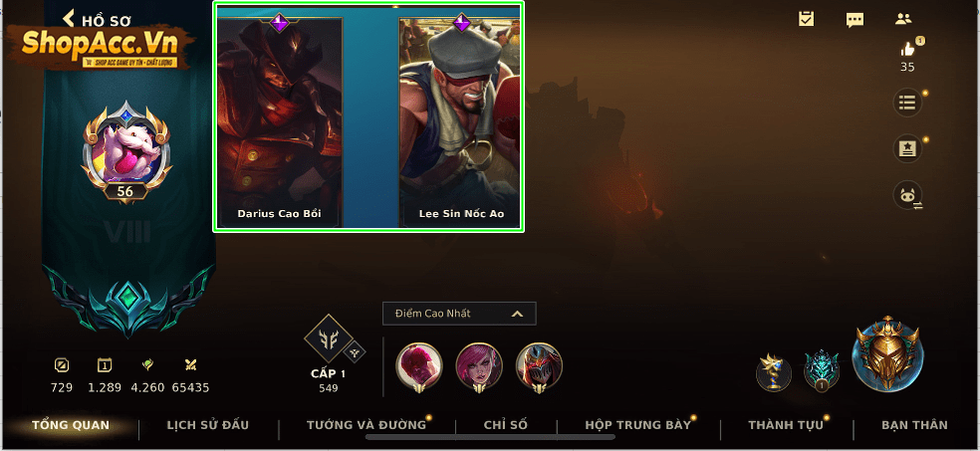Select the Darius Cao Bồi skin card
This screenshot has height=451, width=980.
click(280, 121)
